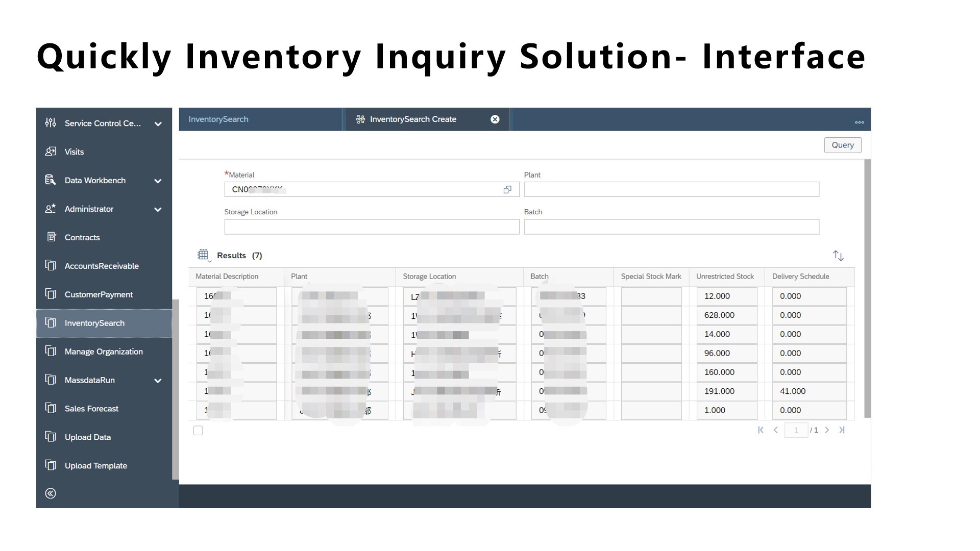Open three-dots overflow menu in tab bar
Image resolution: width=980 pixels, height=551 pixels.
click(x=860, y=122)
